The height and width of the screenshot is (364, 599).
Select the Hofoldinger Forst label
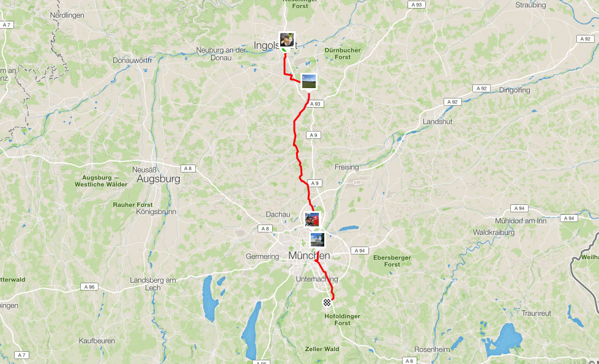click(342, 320)
